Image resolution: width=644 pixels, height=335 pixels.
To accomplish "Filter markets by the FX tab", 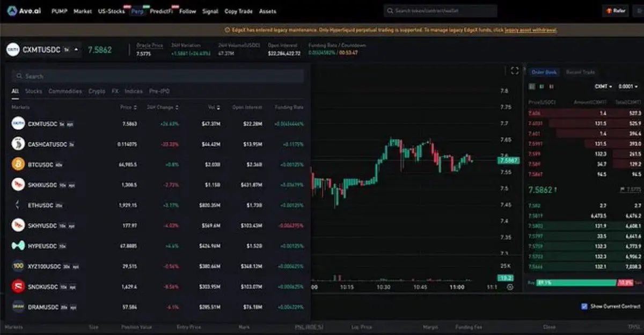I will click(x=115, y=91).
